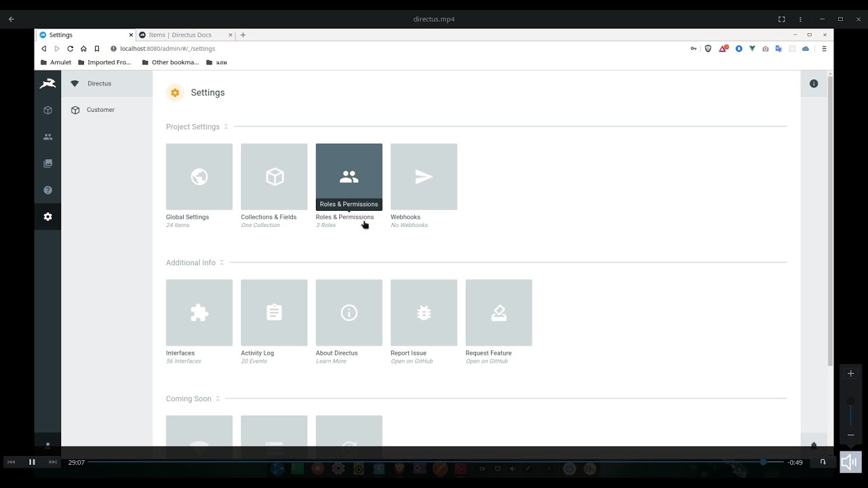Open the Global Settings globe tile

[x=199, y=177]
